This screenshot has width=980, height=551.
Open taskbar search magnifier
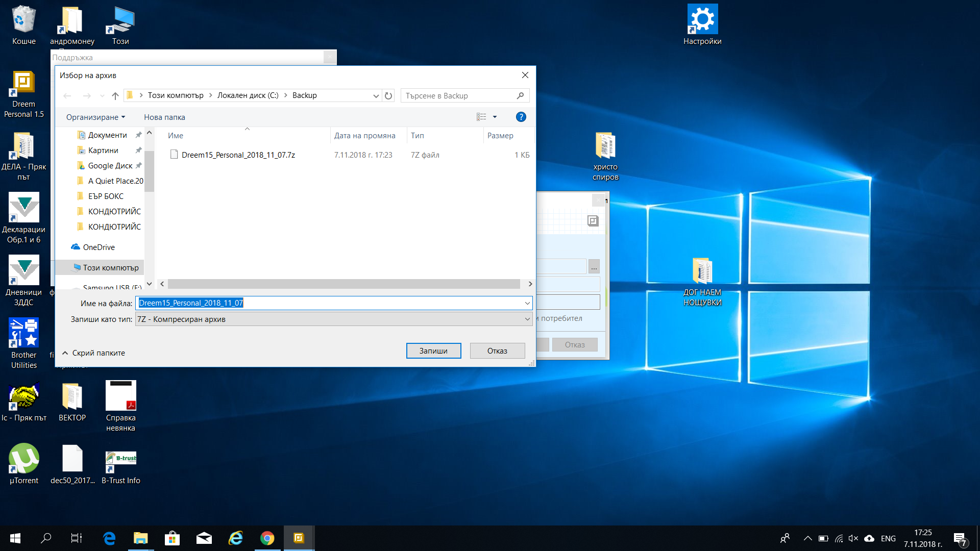tap(46, 538)
